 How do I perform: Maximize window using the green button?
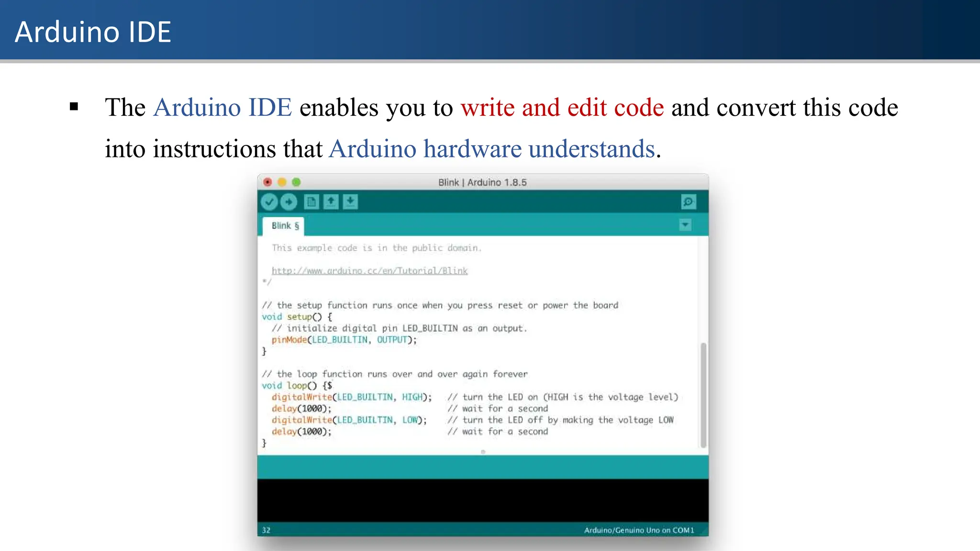[296, 182]
